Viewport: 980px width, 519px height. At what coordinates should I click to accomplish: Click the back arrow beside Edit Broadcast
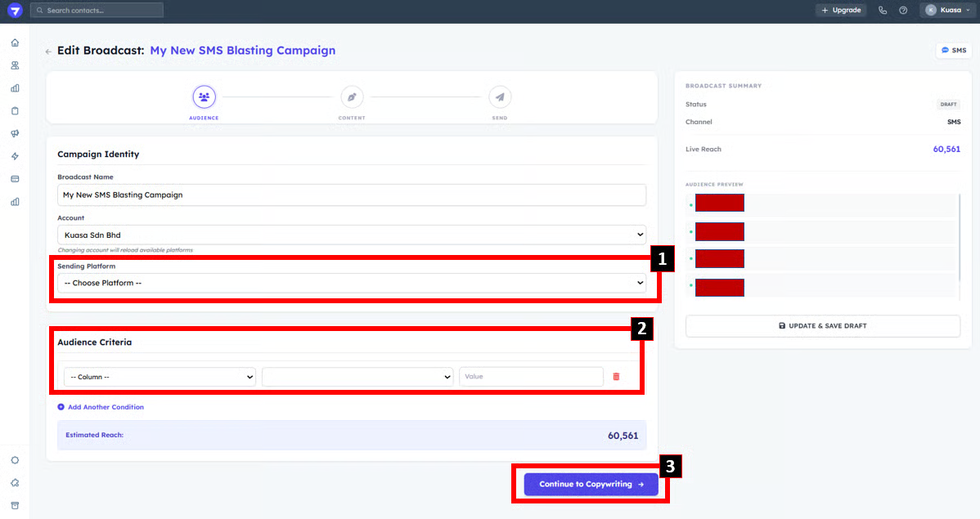click(48, 51)
